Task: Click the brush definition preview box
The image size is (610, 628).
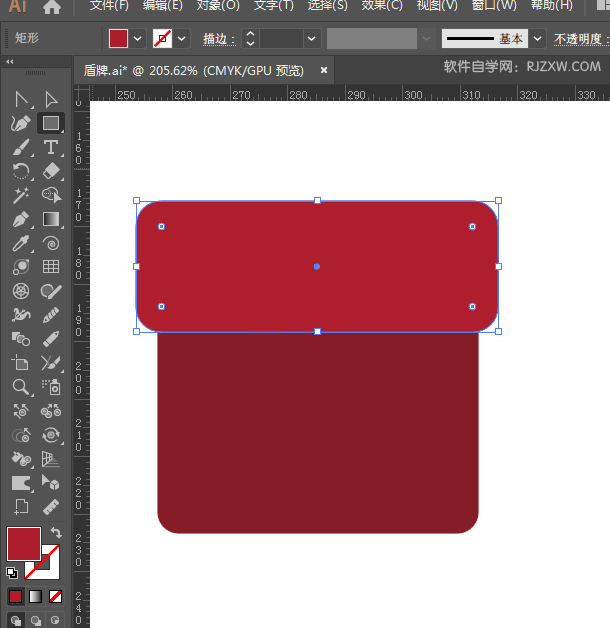Action: tap(485, 39)
